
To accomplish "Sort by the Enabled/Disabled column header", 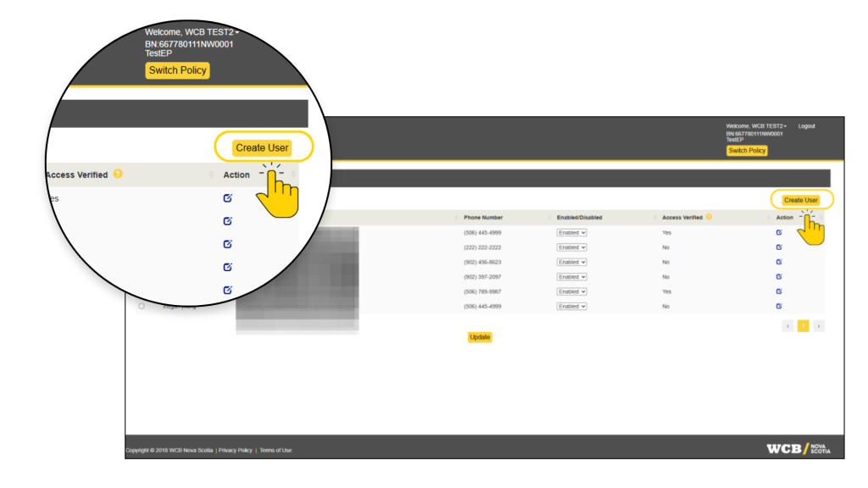I will point(579,218).
